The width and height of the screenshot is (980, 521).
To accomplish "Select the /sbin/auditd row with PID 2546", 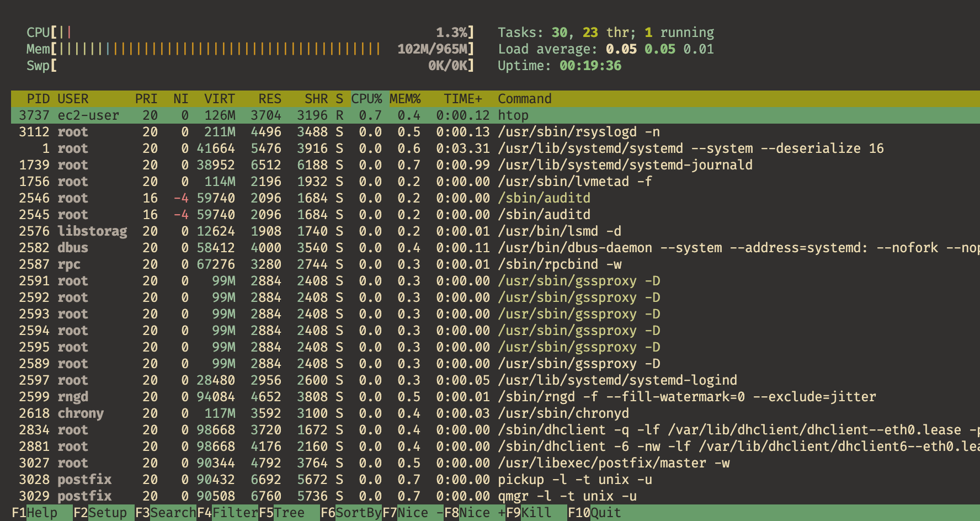I will (x=496, y=198).
